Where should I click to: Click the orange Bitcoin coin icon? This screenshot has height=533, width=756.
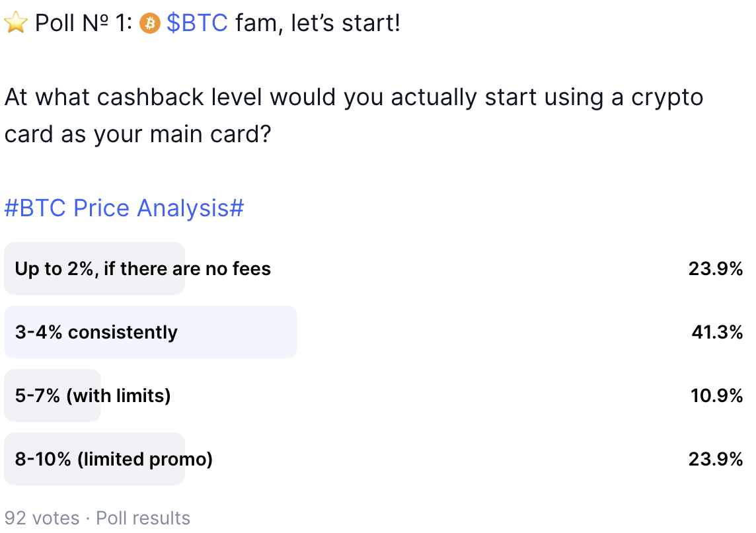point(151,24)
